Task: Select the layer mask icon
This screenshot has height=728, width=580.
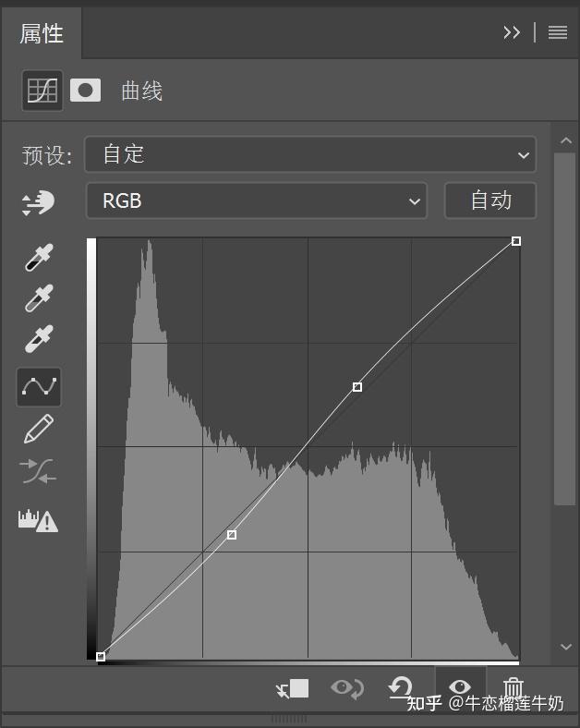Action: 86,91
